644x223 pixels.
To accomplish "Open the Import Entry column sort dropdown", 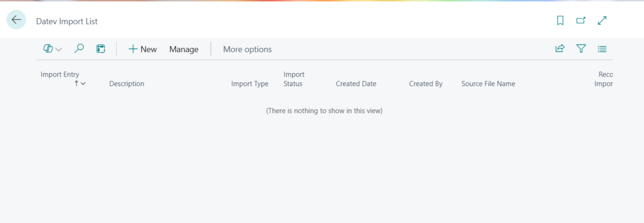I will (x=83, y=84).
